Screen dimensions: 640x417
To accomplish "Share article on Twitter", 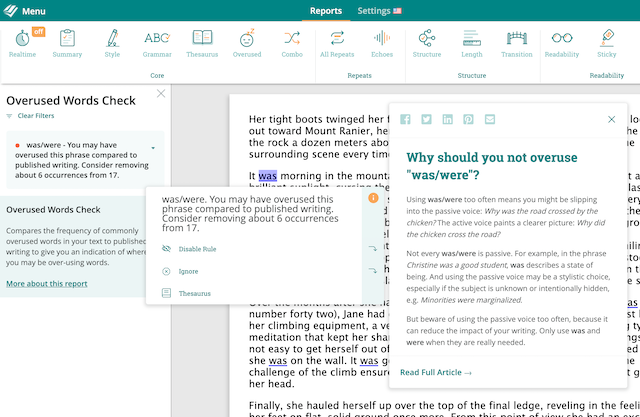I will coord(427,119).
